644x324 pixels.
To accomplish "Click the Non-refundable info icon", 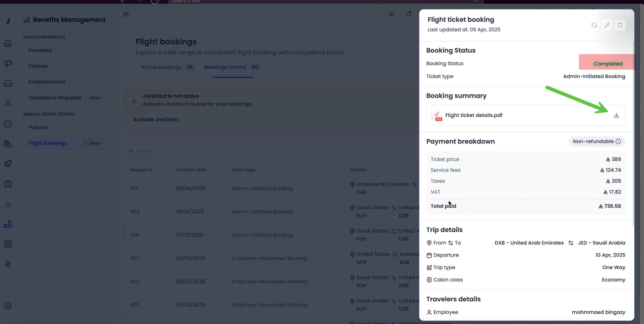I will tap(618, 141).
